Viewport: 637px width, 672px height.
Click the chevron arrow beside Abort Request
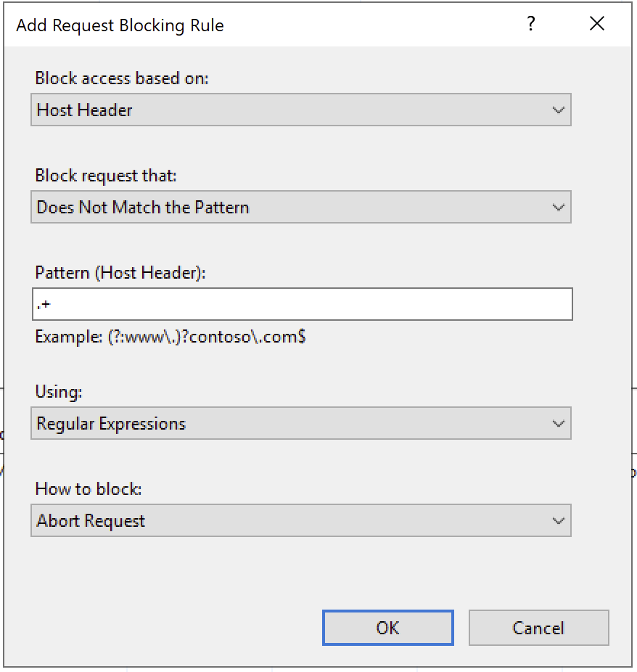click(x=558, y=521)
